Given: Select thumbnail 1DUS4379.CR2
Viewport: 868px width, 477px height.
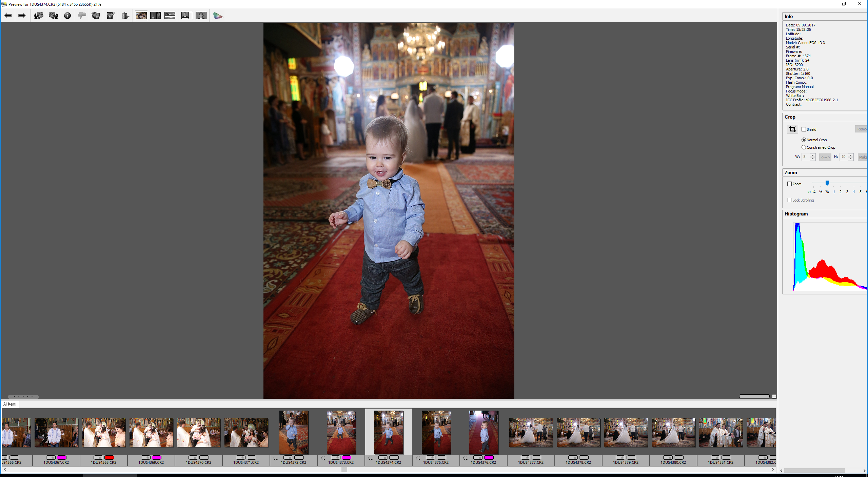Looking at the screenshot, I should [x=626, y=432].
